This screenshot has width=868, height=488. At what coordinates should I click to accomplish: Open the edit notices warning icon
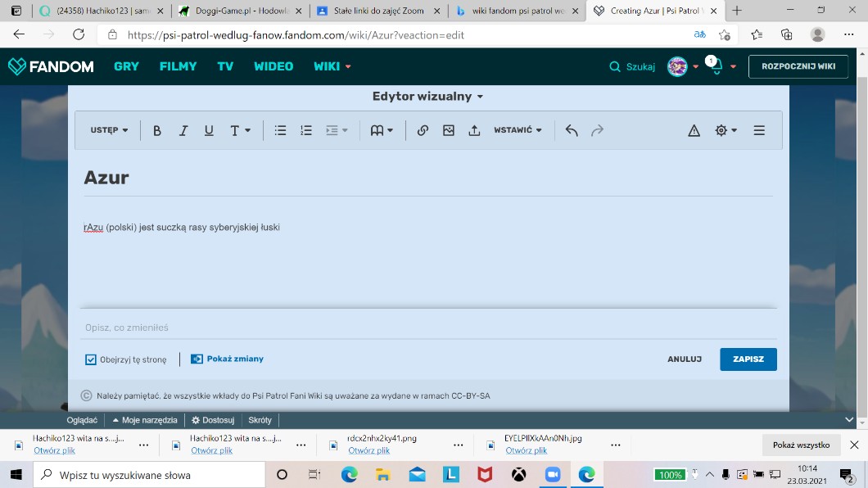[x=694, y=130]
